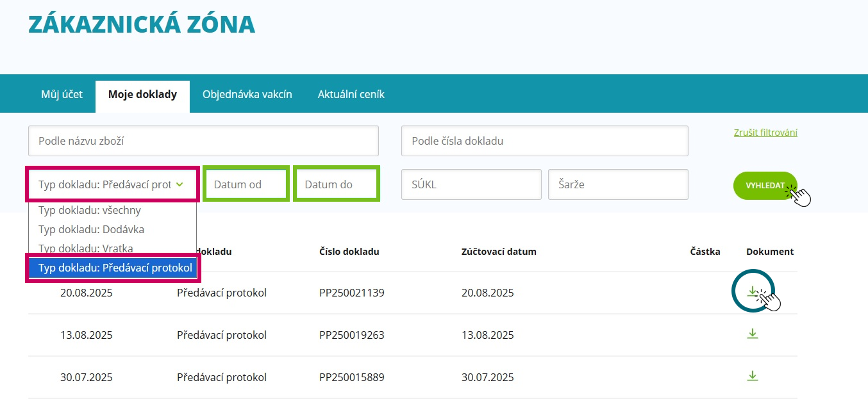Switch to Můj účet tab

[x=62, y=94]
